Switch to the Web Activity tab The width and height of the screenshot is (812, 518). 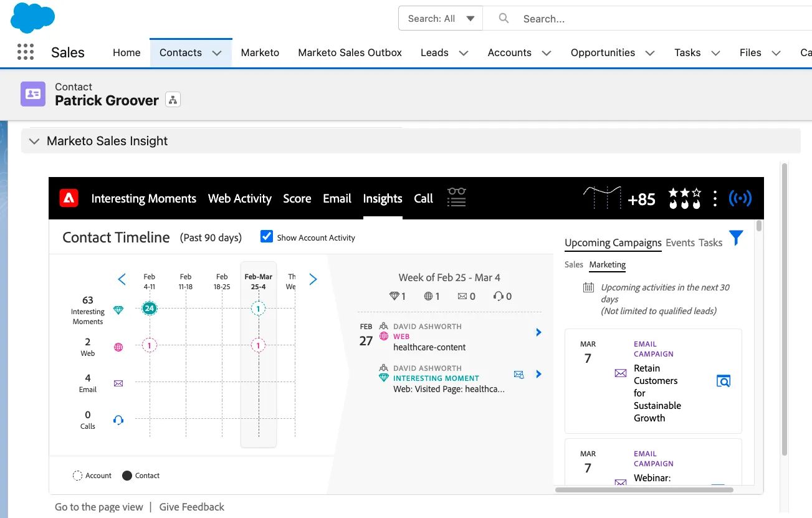240,198
